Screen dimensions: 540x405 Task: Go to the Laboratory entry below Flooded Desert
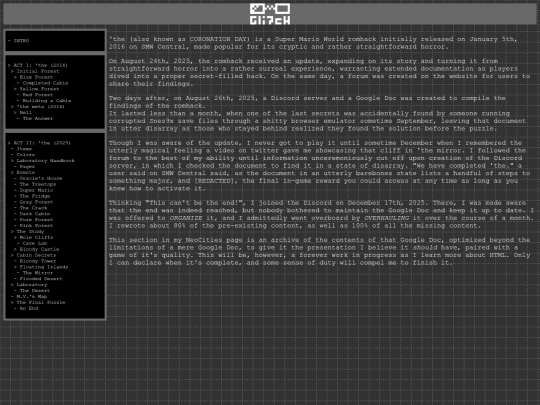tap(32, 284)
